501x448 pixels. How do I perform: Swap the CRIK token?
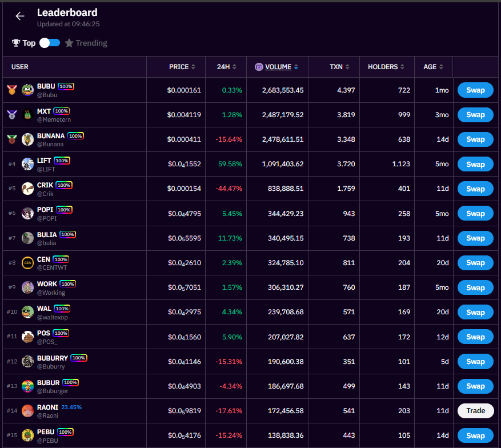[475, 189]
